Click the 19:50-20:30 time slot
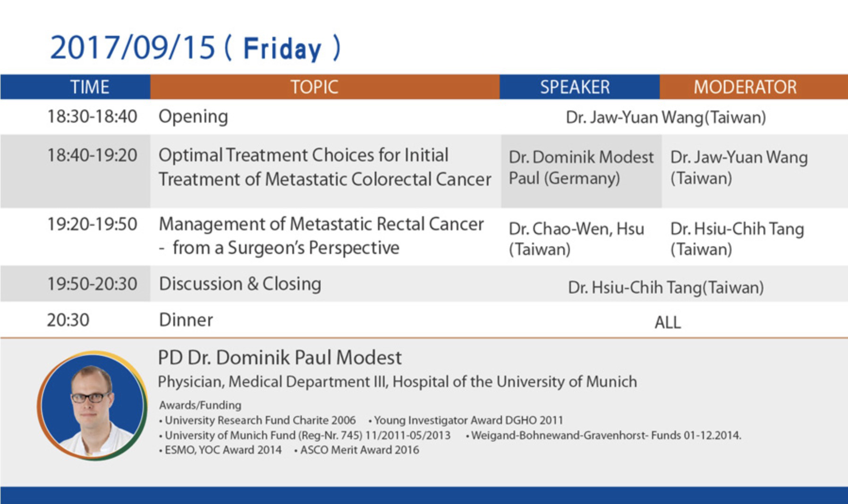This screenshot has width=848, height=504. point(92,284)
